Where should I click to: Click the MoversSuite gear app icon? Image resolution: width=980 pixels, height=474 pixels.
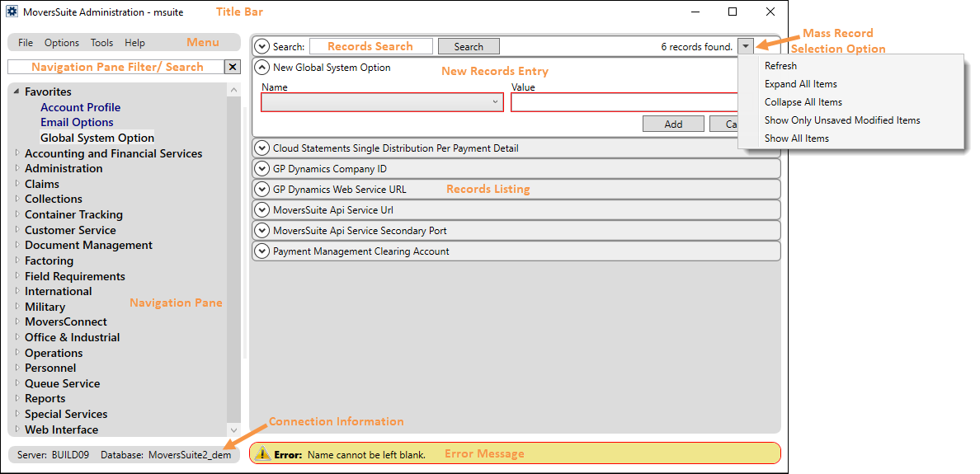[12, 12]
